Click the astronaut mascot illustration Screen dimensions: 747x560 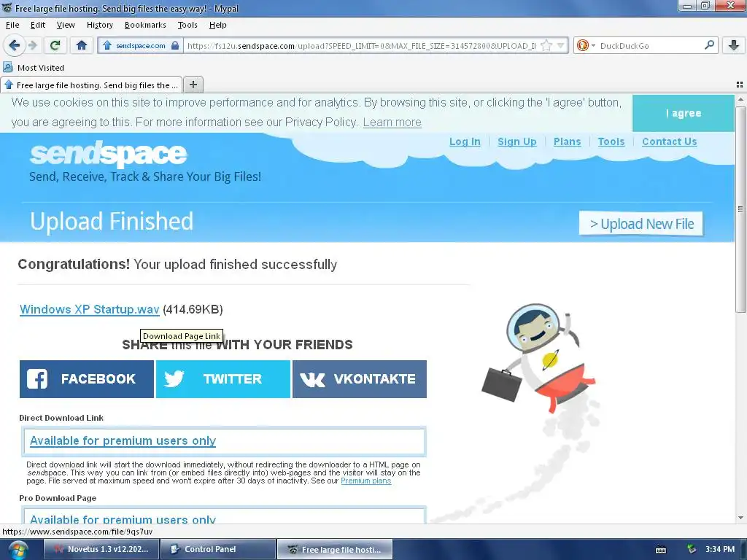click(x=539, y=359)
